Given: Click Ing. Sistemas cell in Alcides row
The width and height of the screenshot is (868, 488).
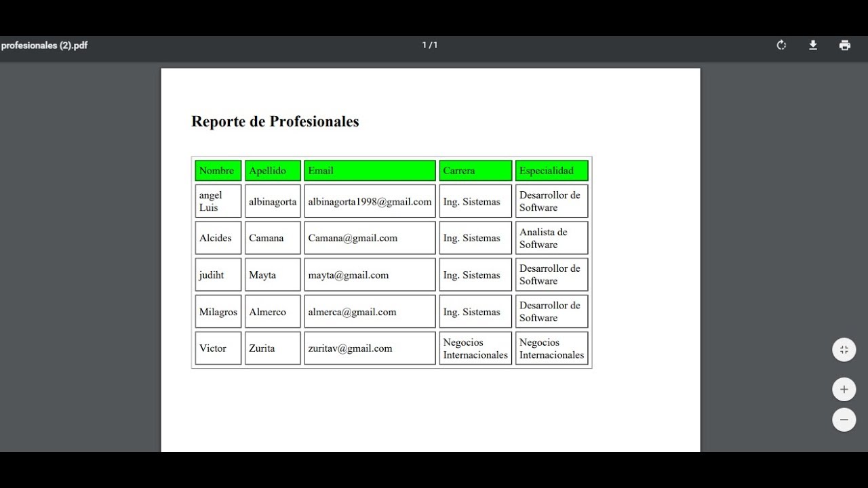Looking at the screenshot, I should tap(475, 238).
